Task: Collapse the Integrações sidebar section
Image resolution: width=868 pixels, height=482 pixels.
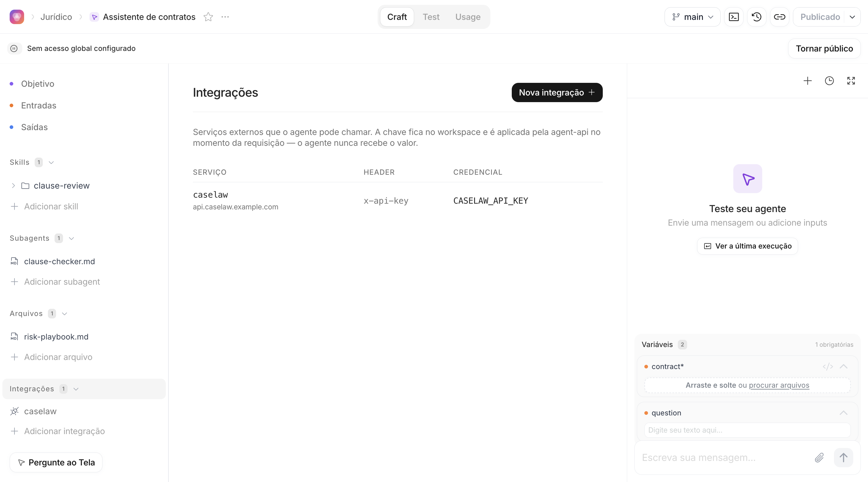Action: pyautogui.click(x=76, y=389)
